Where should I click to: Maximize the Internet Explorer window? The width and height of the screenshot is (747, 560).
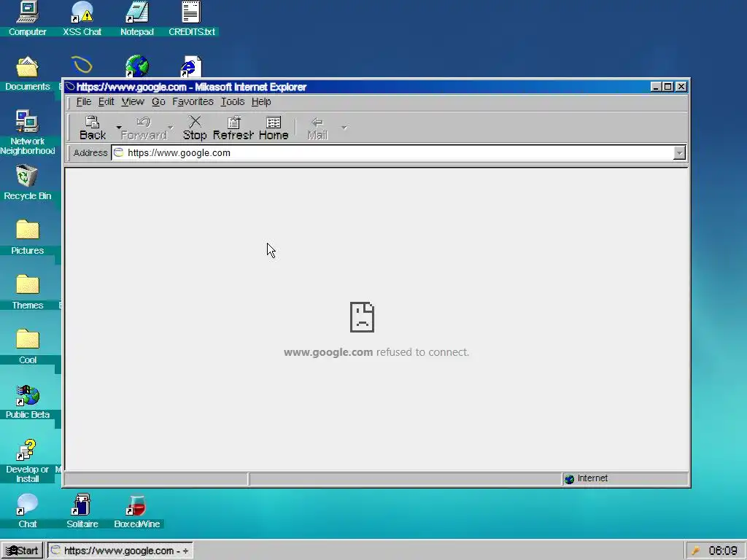[x=667, y=87]
